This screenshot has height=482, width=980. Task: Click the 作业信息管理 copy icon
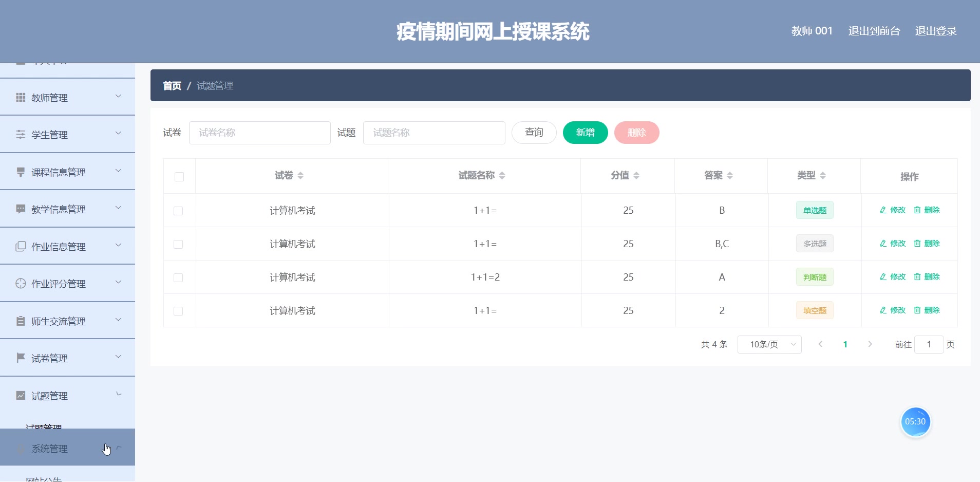coord(21,246)
